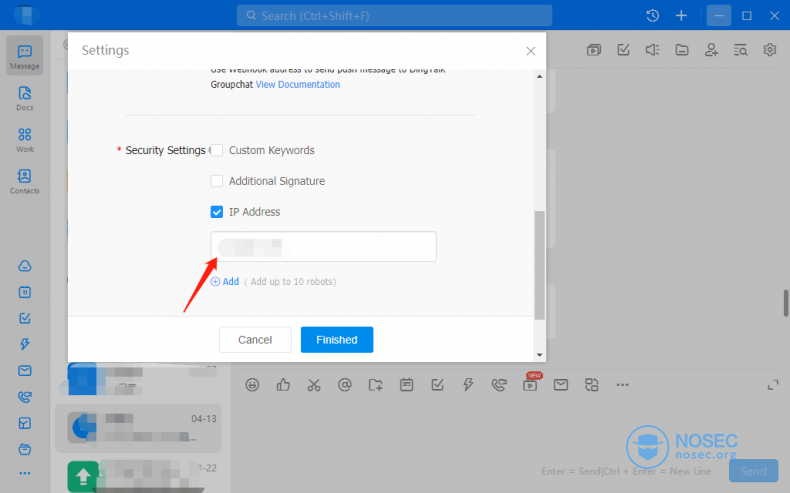Viewport: 790px width, 493px height.
Task: Focus the top search bar
Action: click(394, 16)
